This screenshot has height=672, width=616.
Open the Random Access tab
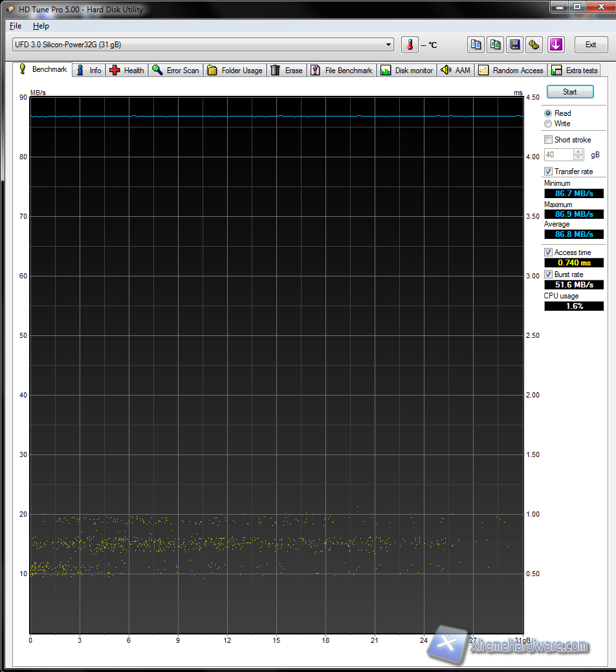click(511, 71)
